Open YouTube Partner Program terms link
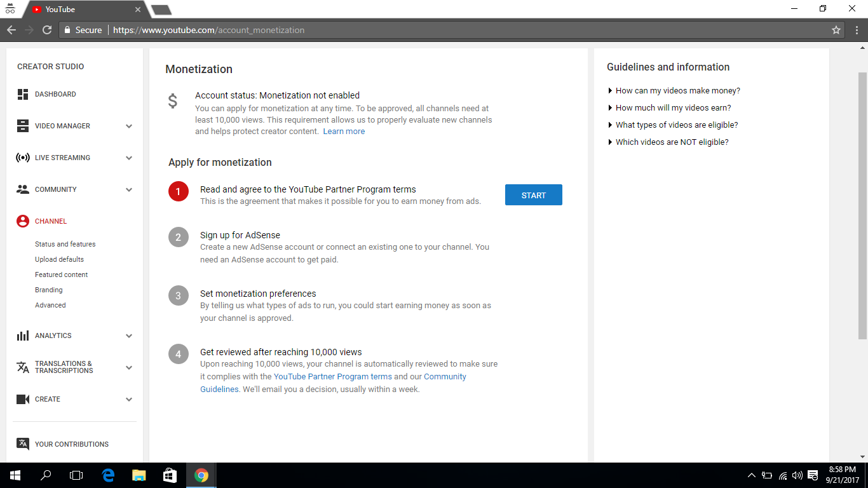The width and height of the screenshot is (868, 488). pyautogui.click(x=333, y=377)
